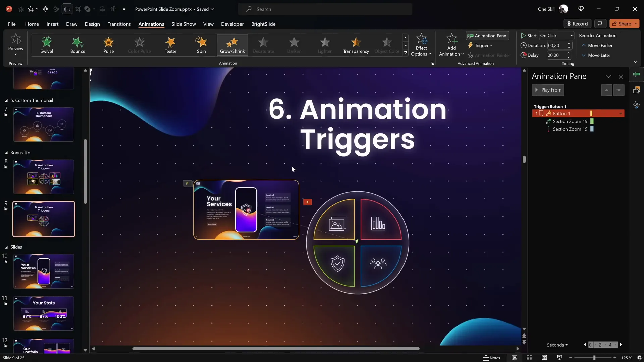Screen dimensions: 644x362
Task: Open the Developer tab
Action: [x=232, y=24]
